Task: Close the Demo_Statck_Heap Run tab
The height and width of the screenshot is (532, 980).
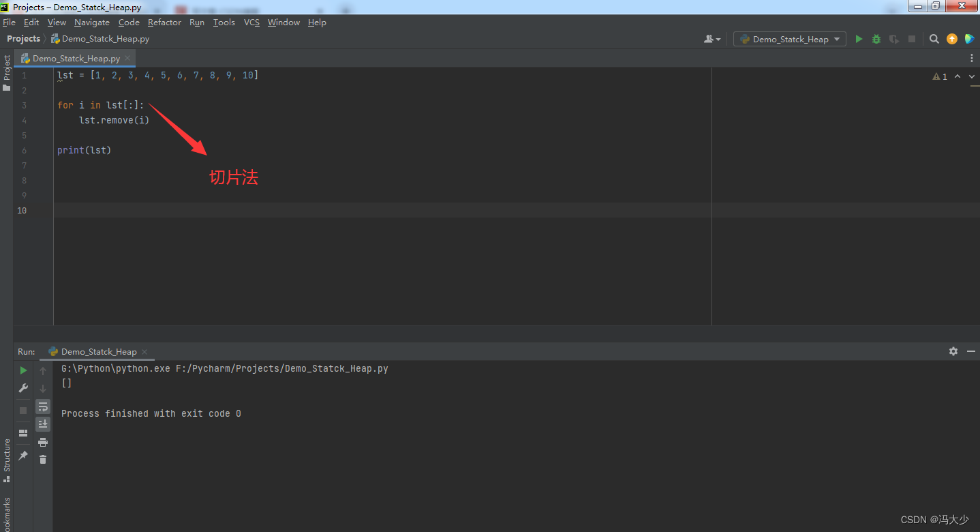Action: [144, 352]
